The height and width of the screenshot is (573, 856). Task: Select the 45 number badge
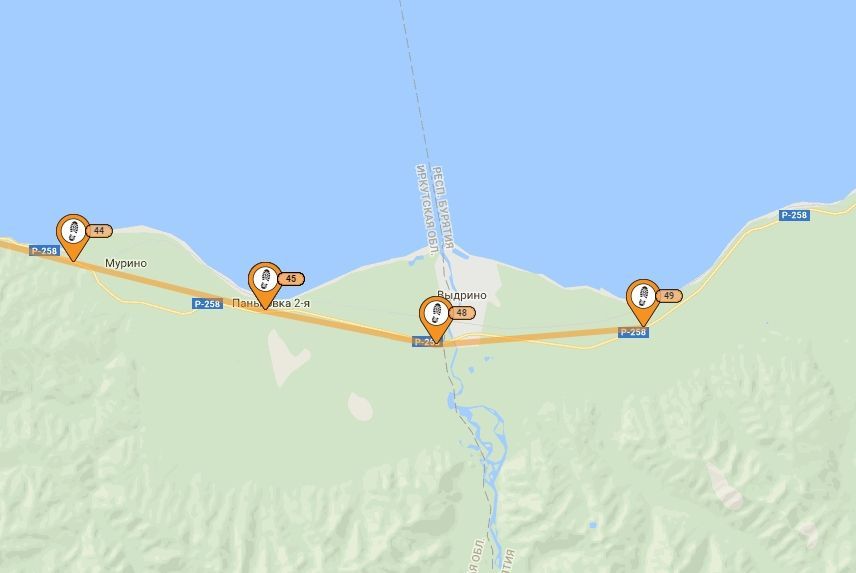pyautogui.click(x=291, y=279)
